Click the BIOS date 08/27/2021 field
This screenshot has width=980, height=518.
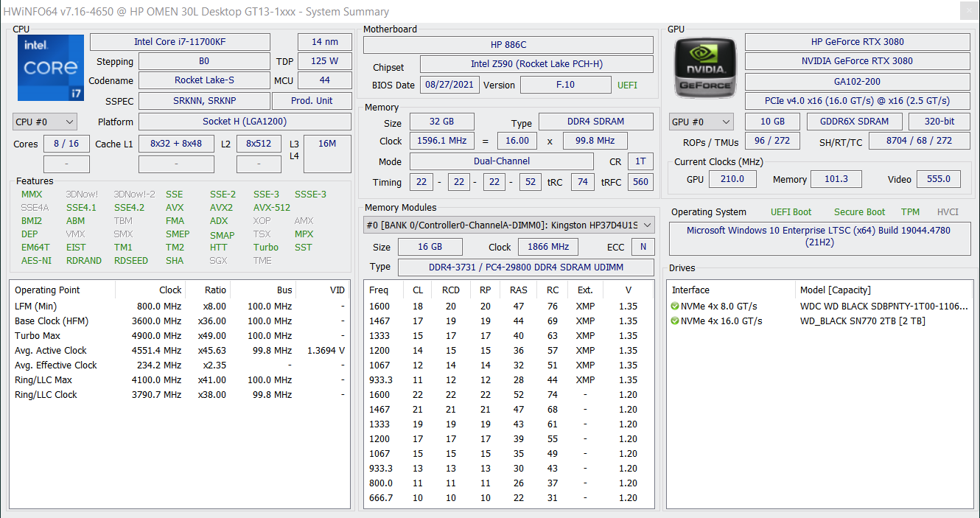[x=449, y=85]
